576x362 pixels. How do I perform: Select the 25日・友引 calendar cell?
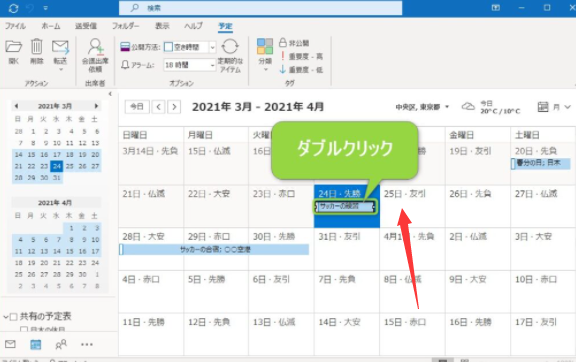[x=412, y=206]
